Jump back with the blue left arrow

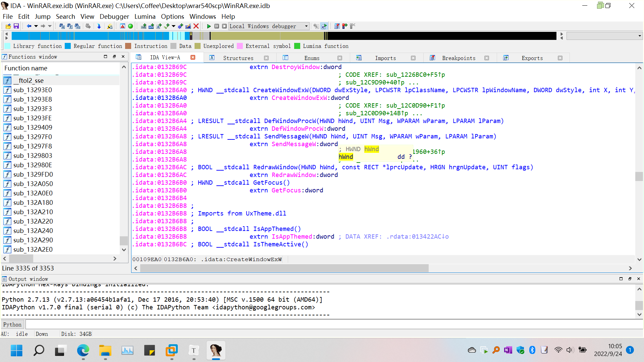coord(29,26)
